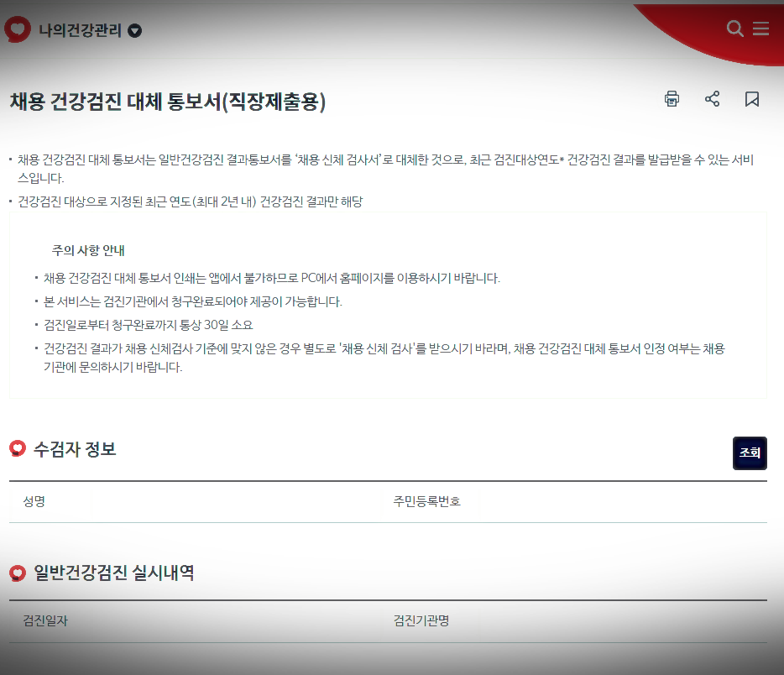Click the bookmark ribbon icon
The width and height of the screenshot is (784, 675).
coord(752,99)
